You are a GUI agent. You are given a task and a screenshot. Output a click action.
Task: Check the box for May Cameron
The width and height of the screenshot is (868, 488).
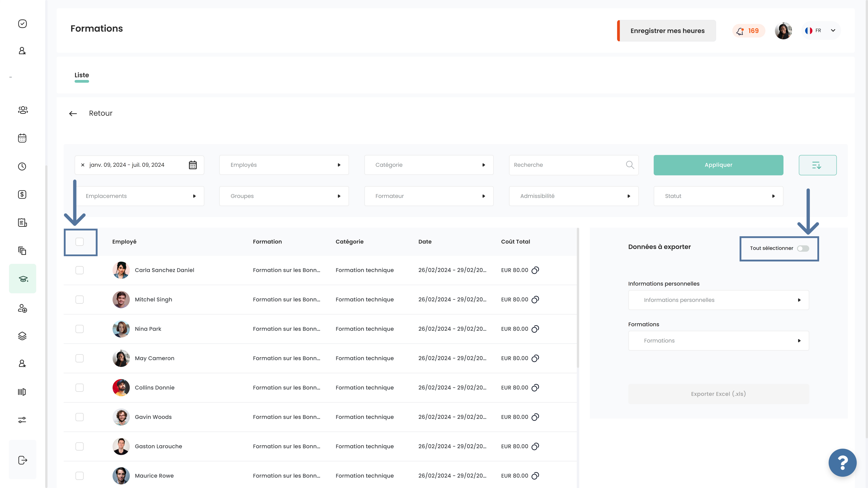click(x=80, y=358)
